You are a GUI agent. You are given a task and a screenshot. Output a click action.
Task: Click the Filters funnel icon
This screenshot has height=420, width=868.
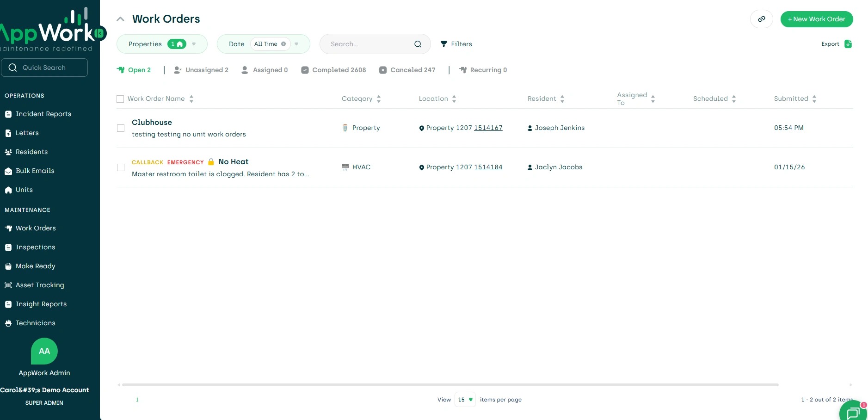tap(444, 44)
